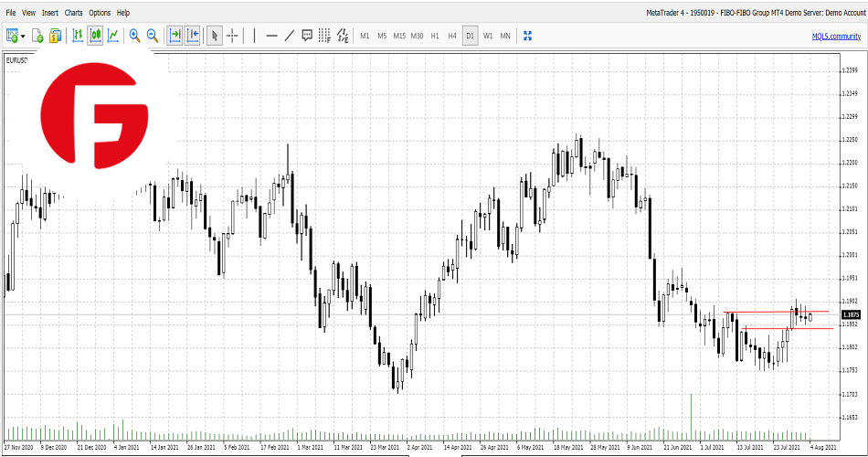This screenshot has height=457, width=868.
Task: Draw a horizontal line on chart
Action: tap(271, 36)
